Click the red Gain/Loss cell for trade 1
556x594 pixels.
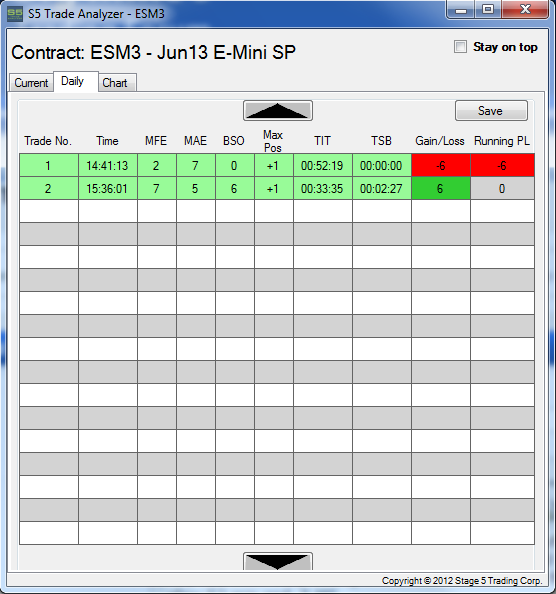coord(441,165)
